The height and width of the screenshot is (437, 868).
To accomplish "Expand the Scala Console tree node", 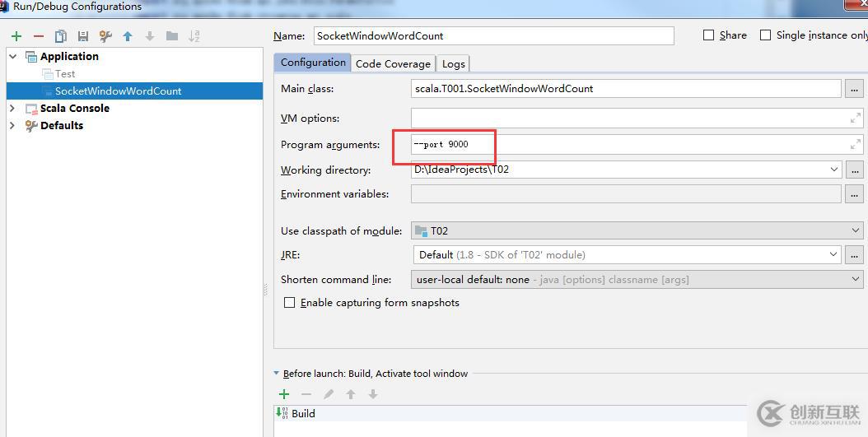I will [x=12, y=109].
